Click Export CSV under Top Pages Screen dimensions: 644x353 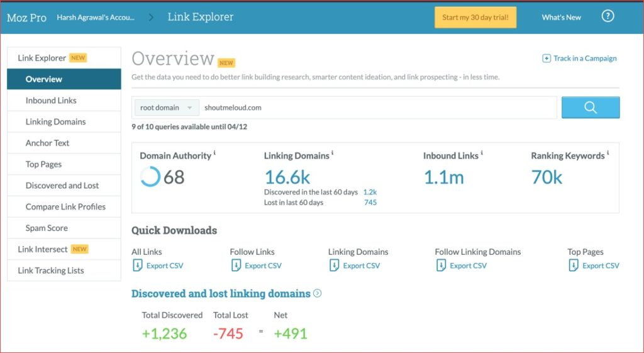click(601, 266)
